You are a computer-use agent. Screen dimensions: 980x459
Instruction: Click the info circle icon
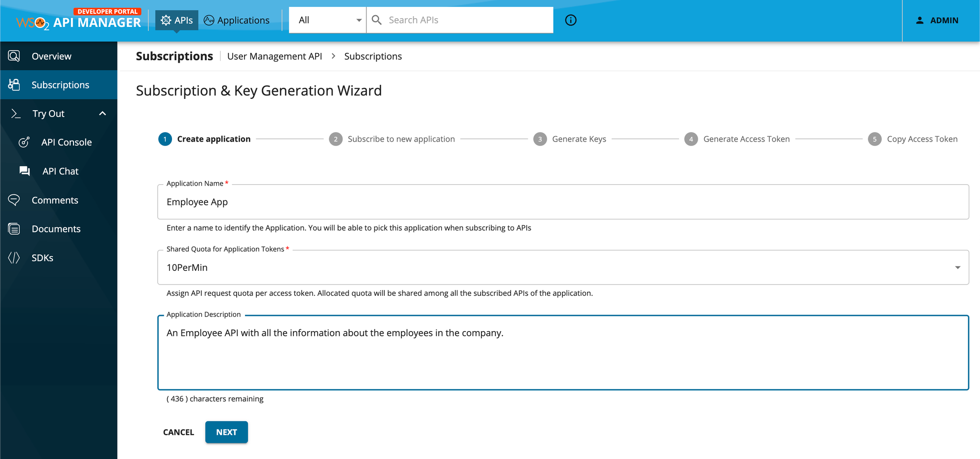point(571,20)
